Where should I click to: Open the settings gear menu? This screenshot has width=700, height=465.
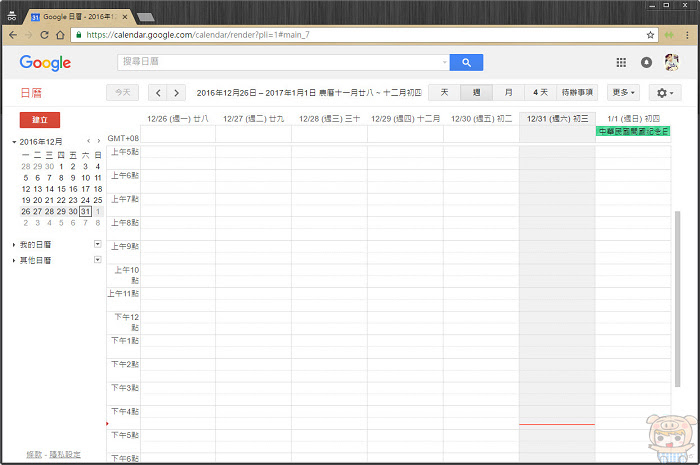[665, 93]
